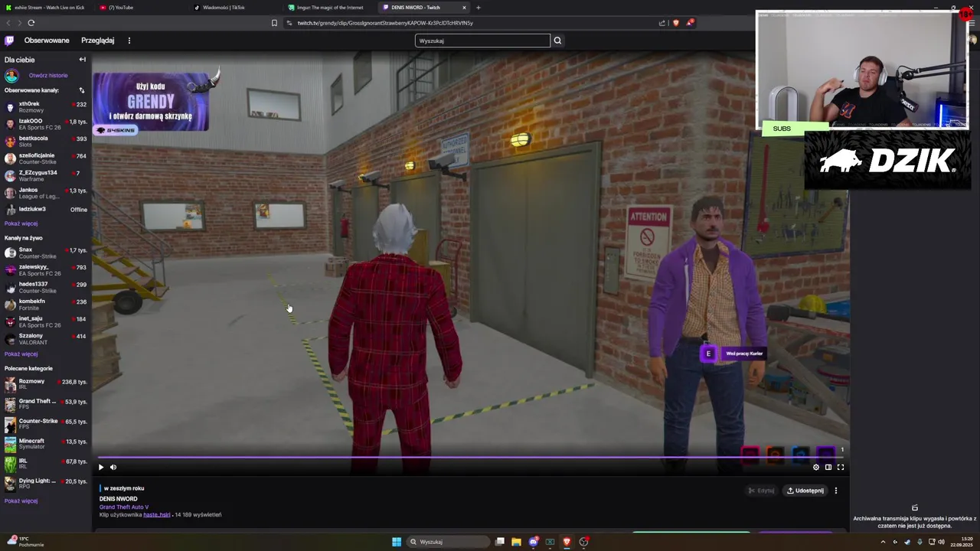Open Jankos channel in sidebar
The image size is (980, 551).
pyautogui.click(x=46, y=193)
